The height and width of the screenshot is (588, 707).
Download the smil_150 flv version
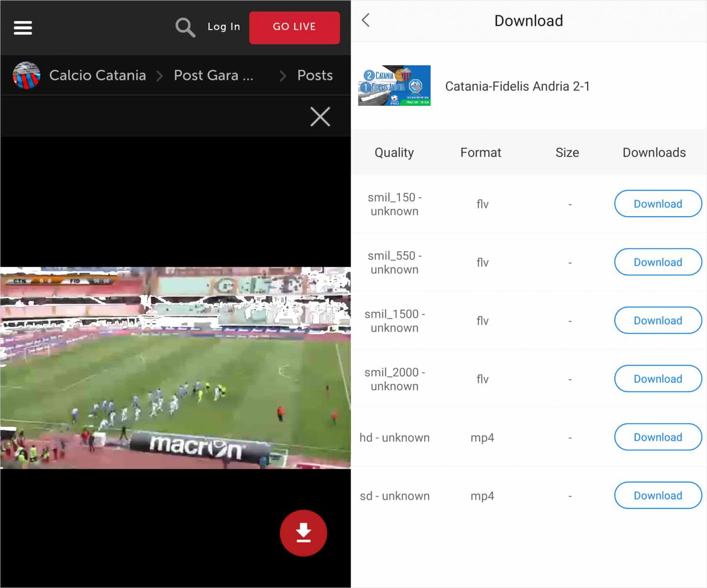coord(658,203)
